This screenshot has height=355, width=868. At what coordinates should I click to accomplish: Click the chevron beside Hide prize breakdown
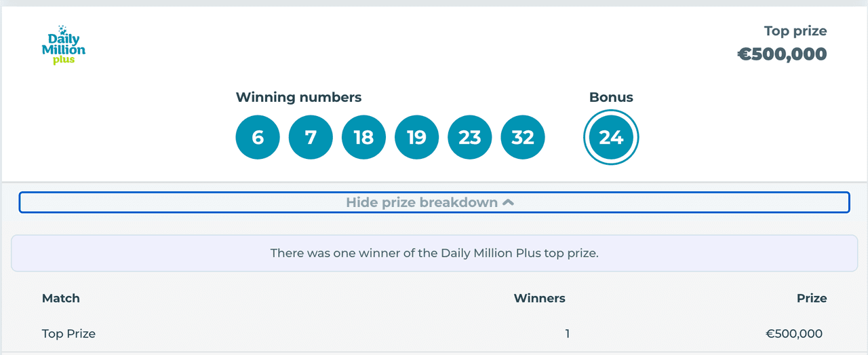click(509, 202)
